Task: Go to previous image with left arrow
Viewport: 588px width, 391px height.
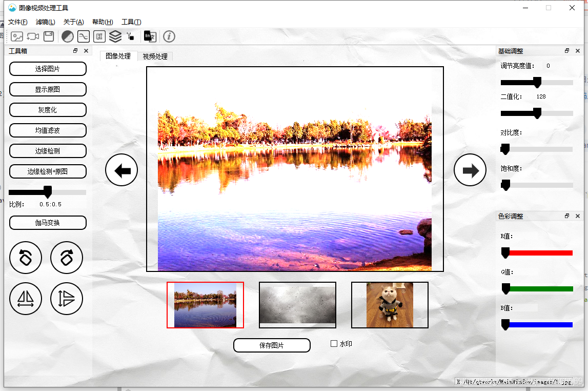Action: point(121,170)
